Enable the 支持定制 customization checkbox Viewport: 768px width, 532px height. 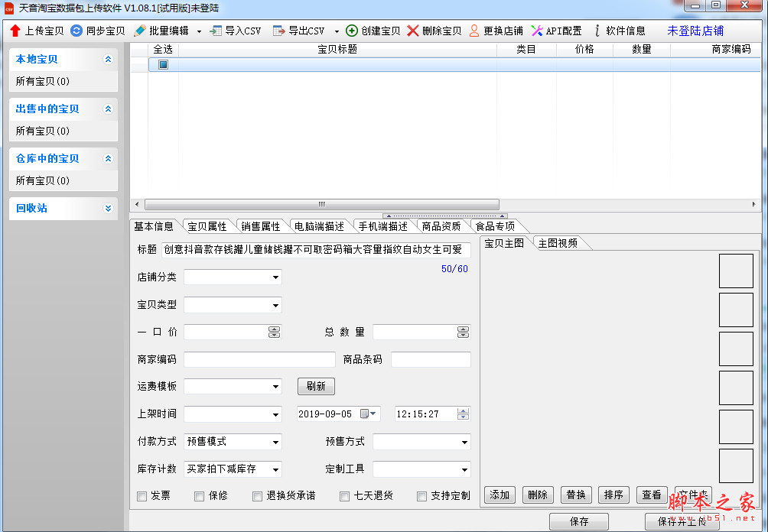click(x=421, y=496)
